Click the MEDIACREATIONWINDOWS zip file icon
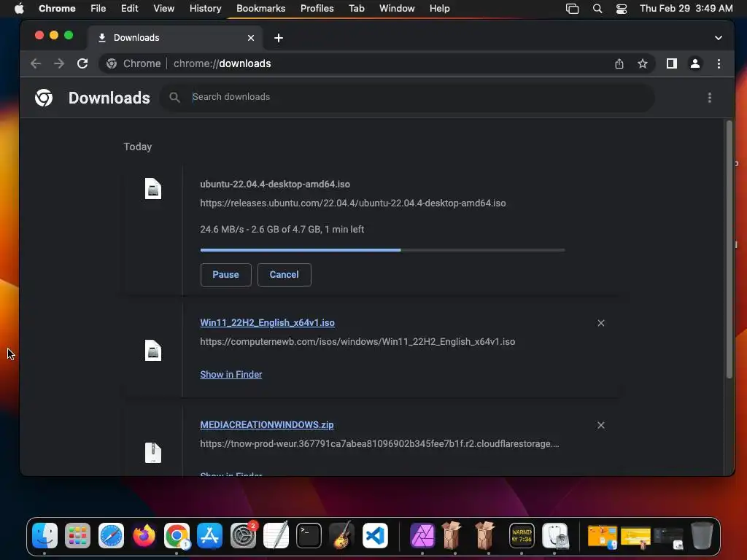 point(153,453)
